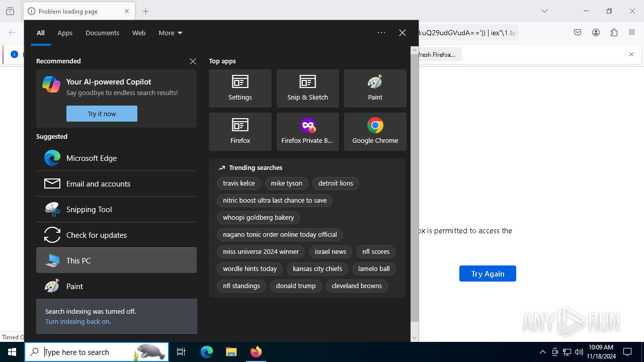Search trending kansas city chiefs
644x362 pixels.
click(x=317, y=269)
